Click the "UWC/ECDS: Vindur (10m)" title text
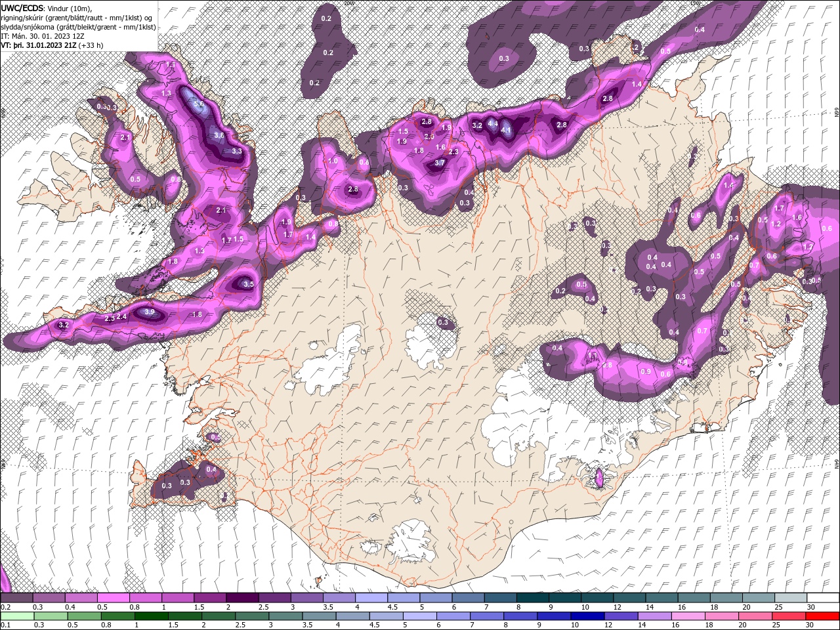 coord(47,7)
